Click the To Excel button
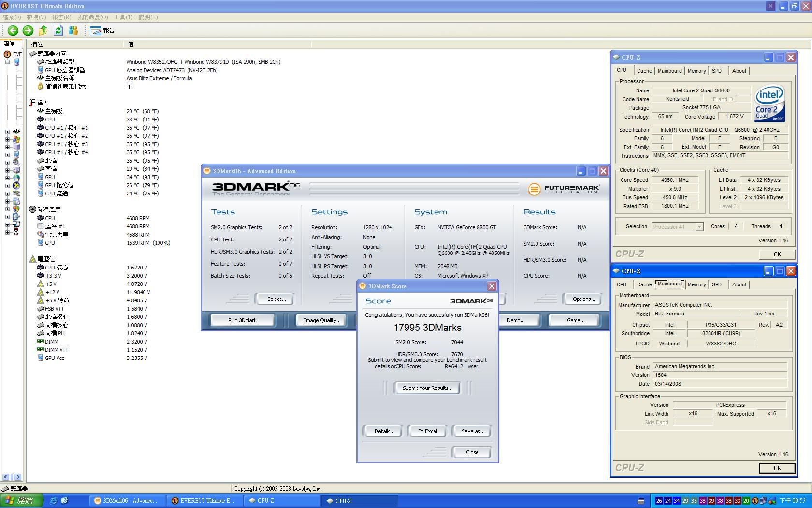The image size is (812, 508). [428, 431]
